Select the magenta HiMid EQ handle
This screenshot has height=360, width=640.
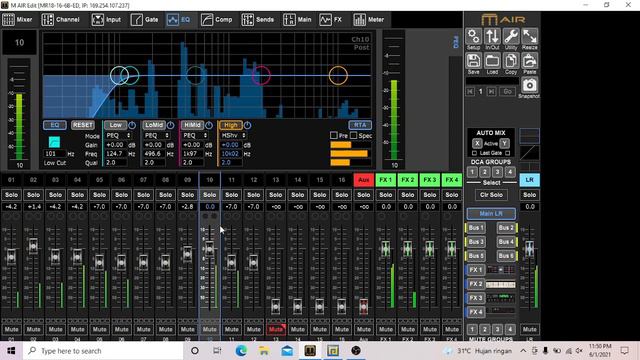[x=261, y=75]
